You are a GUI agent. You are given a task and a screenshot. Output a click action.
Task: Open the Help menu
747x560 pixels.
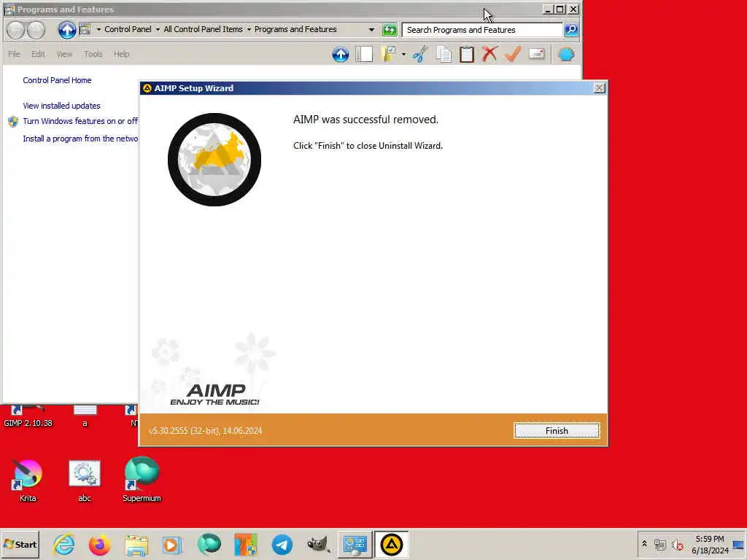click(122, 54)
